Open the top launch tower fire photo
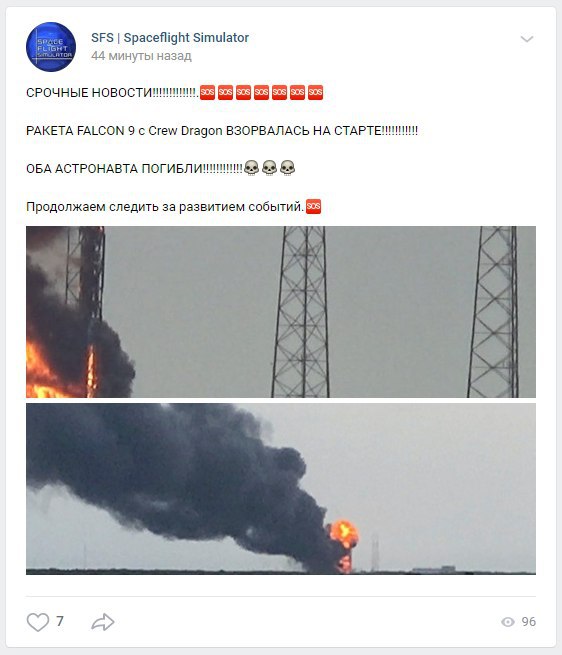Image resolution: width=562 pixels, height=655 pixels. click(x=281, y=312)
